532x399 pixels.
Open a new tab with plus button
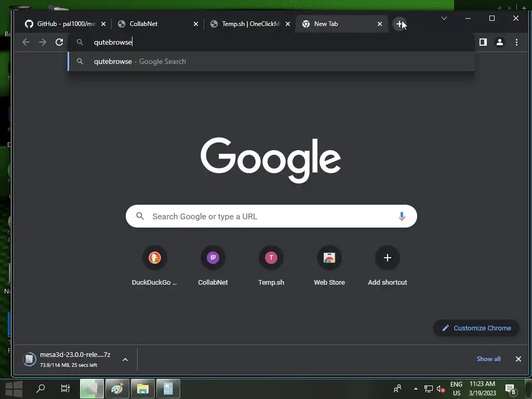[400, 24]
